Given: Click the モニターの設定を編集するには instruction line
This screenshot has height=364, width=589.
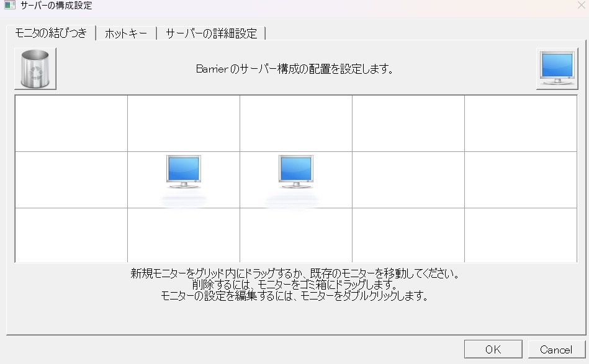Looking at the screenshot, I should coord(294,296).
